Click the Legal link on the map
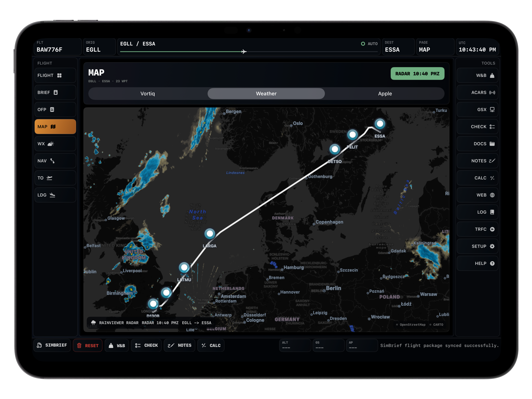532x399 pixels. [92, 326]
